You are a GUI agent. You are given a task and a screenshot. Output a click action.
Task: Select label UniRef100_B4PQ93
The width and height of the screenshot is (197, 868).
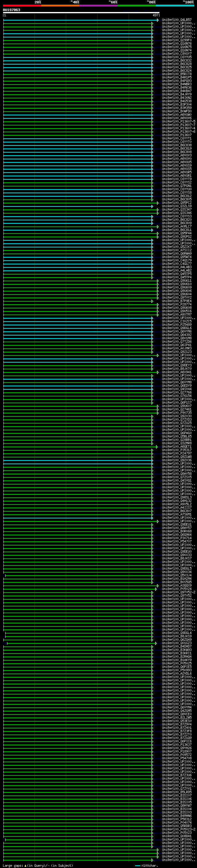pyautogui.click(x=177, y=81)
